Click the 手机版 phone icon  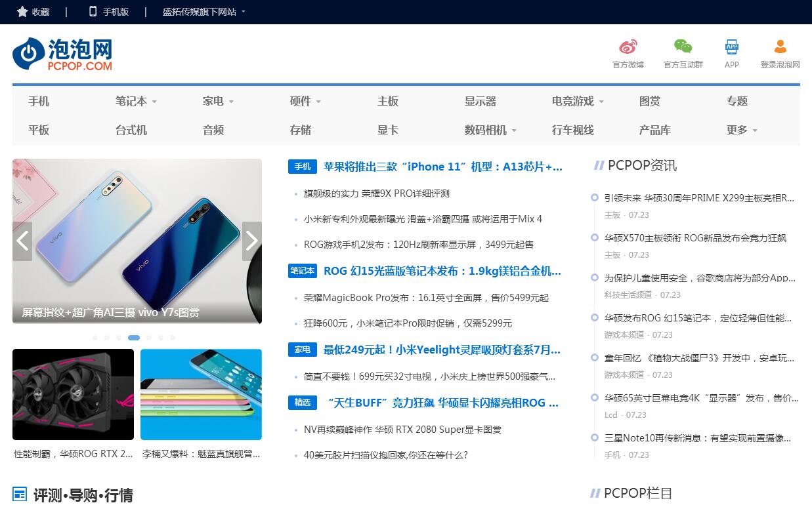point(93,12)
